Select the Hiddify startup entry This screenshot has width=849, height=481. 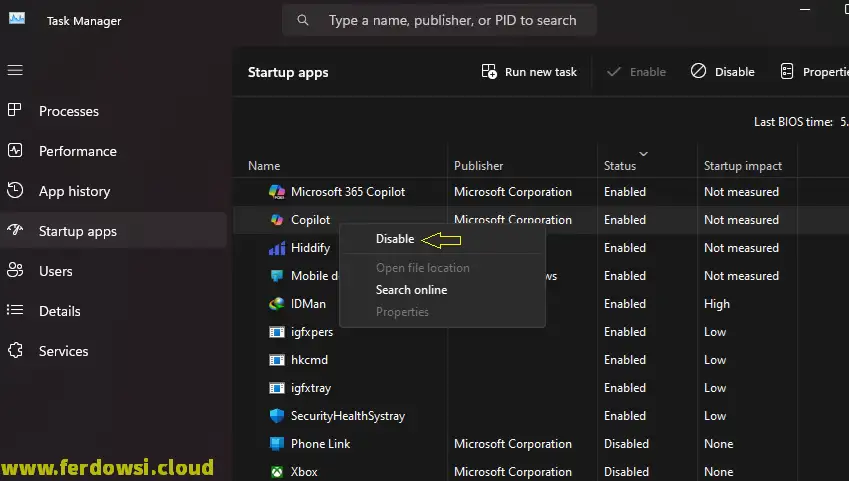pyautogui.click(x=310, y=248)
